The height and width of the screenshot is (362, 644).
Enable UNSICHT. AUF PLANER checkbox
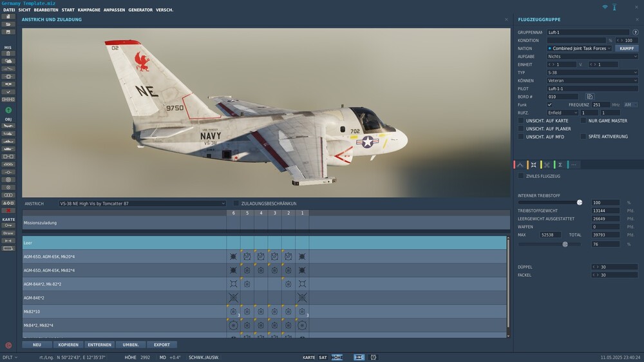[x=521, y=129]
